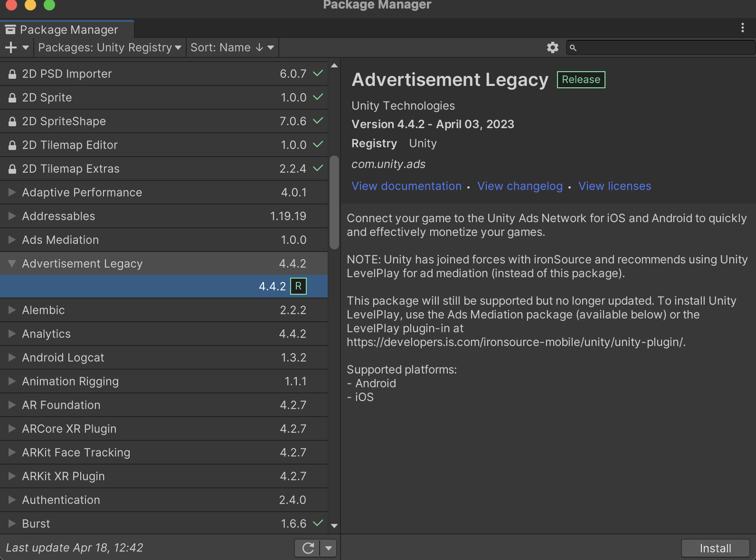
Task: Select the 2D Tilemap Extras package
Action: [x=164, y=169]
